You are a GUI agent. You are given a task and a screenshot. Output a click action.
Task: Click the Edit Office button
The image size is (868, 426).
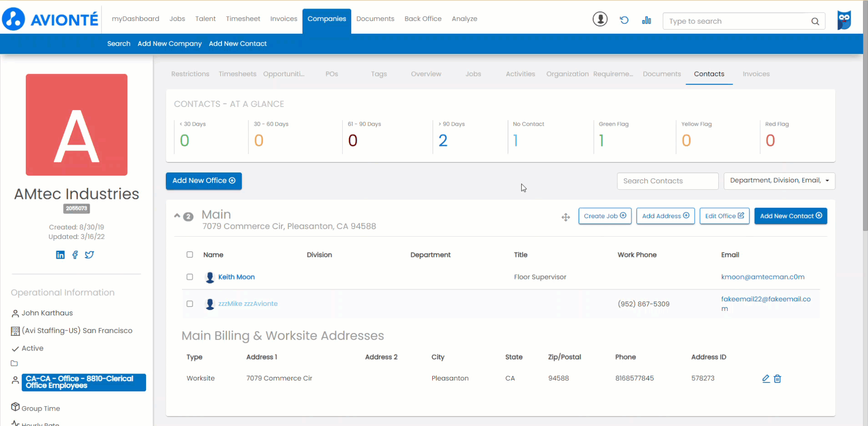[x=724, y=216]
